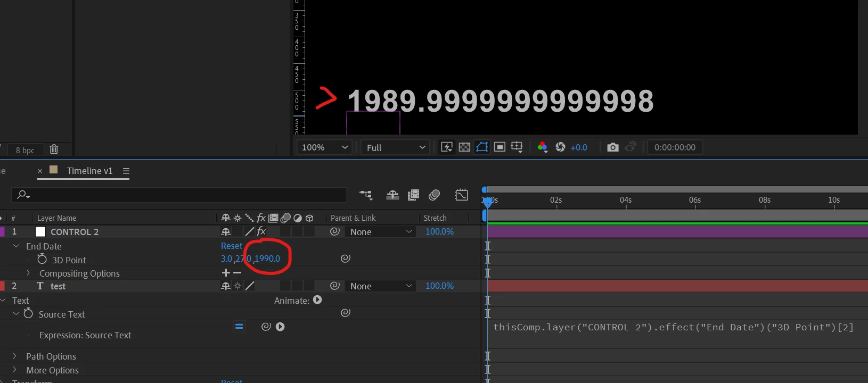Toggle the Source Text stopwatch

28,314
